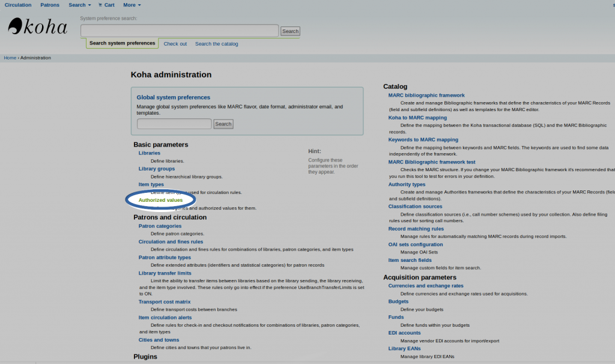Image resolution: width=615 pixels, height=364 pixels.
Task: Click the top Search button
Action: click(290, 31)
